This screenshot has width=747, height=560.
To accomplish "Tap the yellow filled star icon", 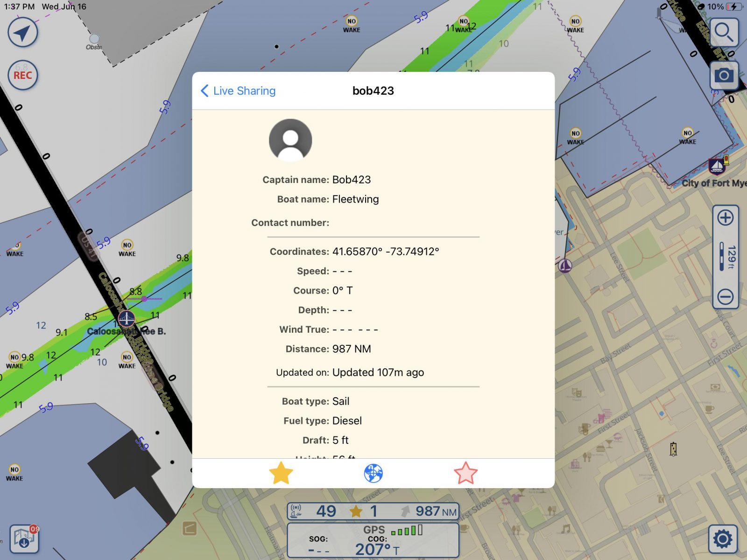I will [x=281, y=473].
